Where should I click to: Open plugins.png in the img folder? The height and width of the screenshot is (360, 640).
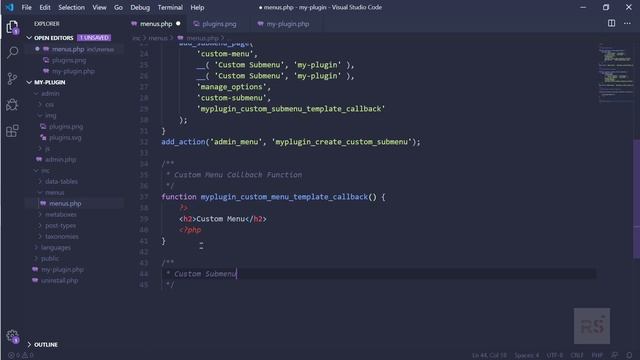tap(65, 126)
